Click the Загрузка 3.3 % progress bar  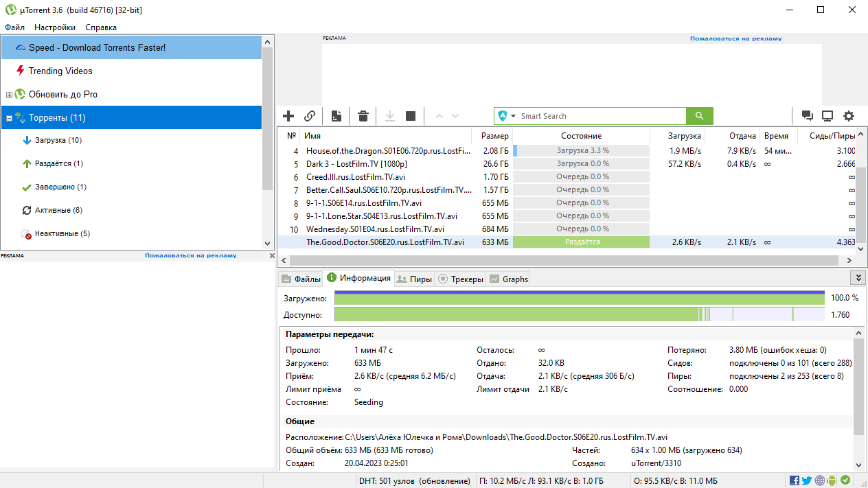click(x=581, y=150)
